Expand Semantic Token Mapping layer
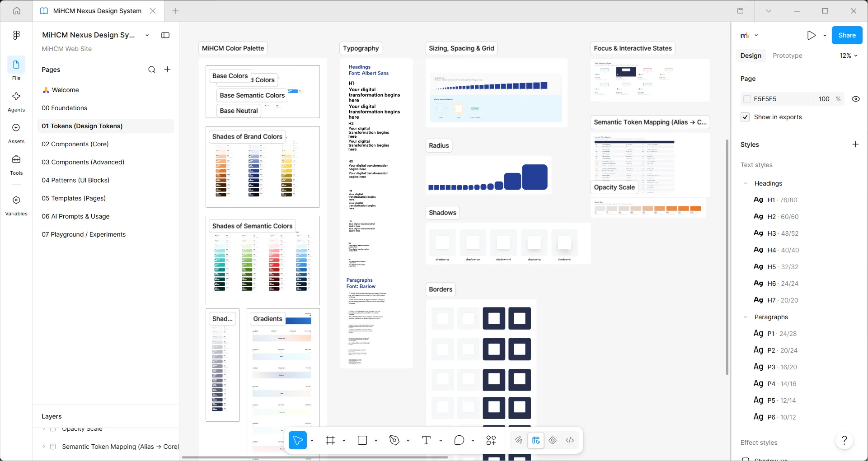Screen dimensions: 868x461 pyautogui.click(x=44, y=447)
